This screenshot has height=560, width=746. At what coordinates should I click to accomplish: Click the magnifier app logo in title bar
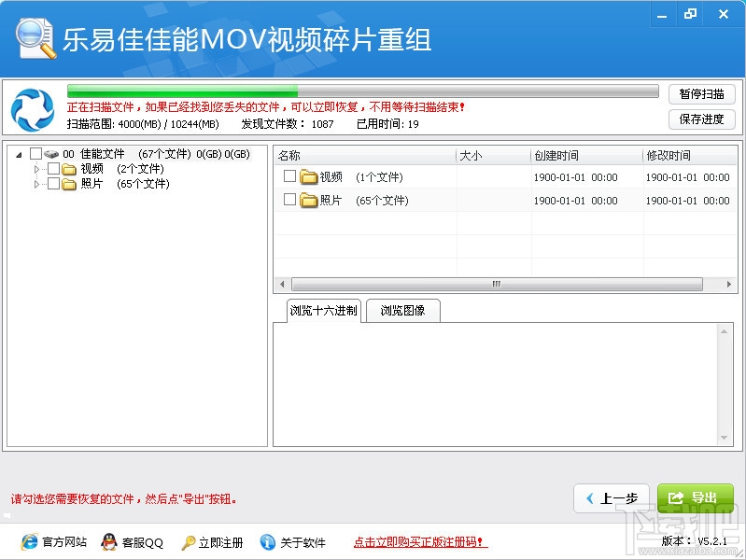point(35,38)
